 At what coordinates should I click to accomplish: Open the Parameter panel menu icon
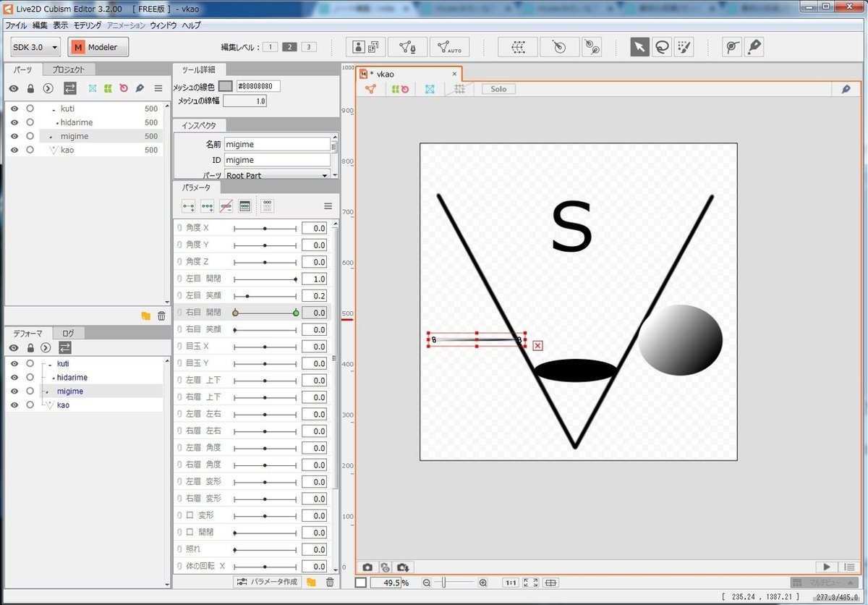[x=328, y=206]
